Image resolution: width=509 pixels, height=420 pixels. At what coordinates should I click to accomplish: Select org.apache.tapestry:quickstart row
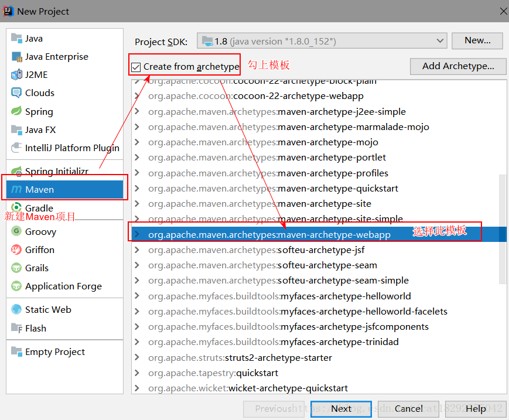click(x=319, y=373)
